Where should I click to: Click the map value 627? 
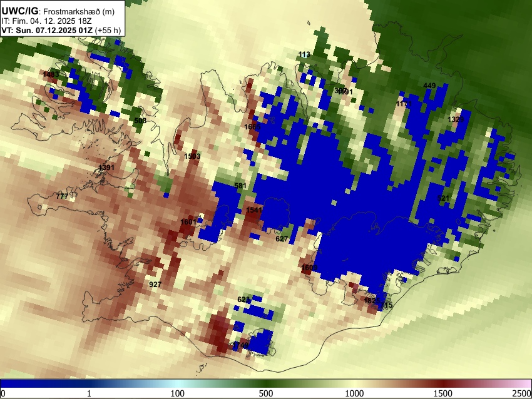pyautogui.click(x=282, y=239)
